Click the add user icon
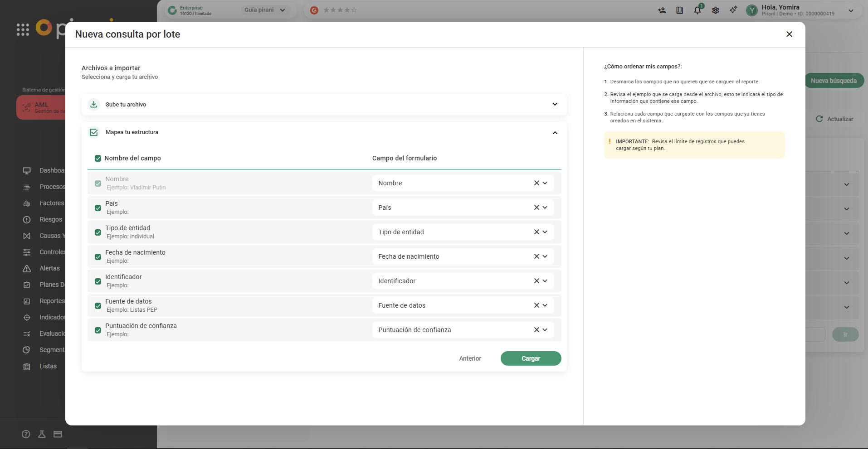The image size is (868, 449). tap(662, 10)
